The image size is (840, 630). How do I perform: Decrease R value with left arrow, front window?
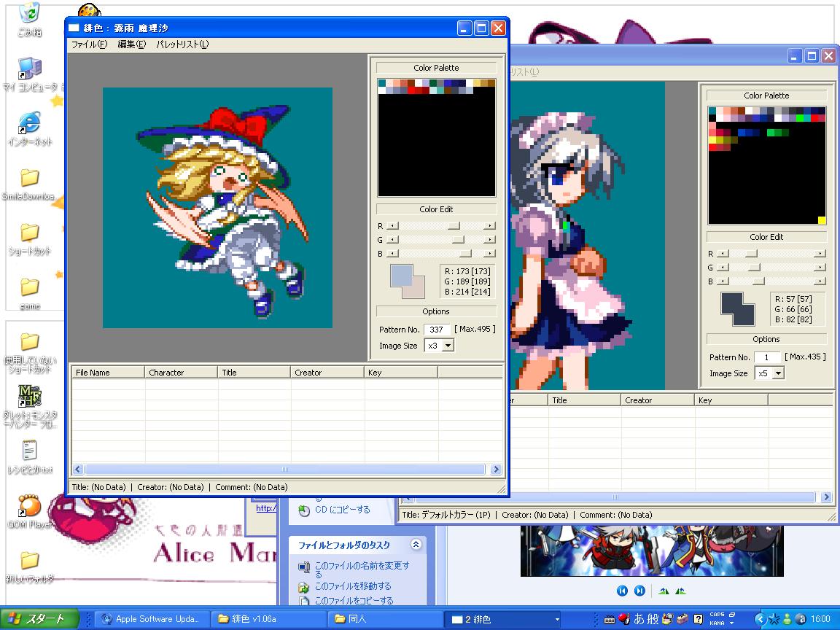[393, 226]
